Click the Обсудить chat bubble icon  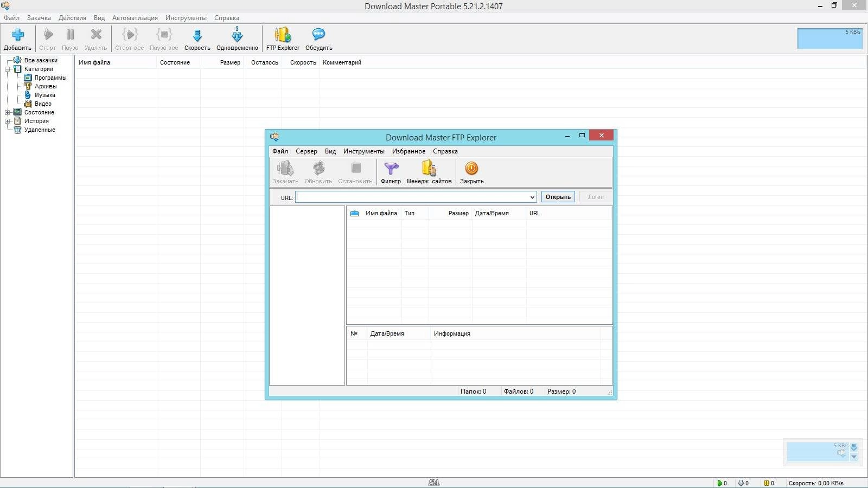coord(318,35)
